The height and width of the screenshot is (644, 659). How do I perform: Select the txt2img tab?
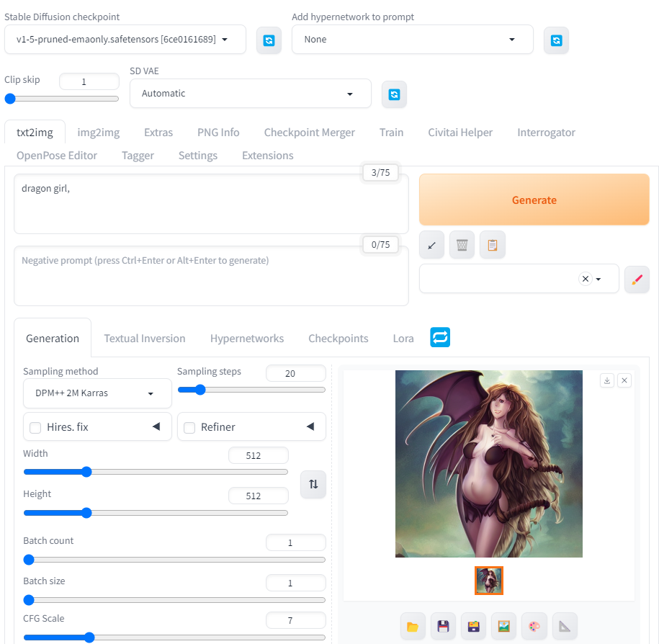point(35,133)
